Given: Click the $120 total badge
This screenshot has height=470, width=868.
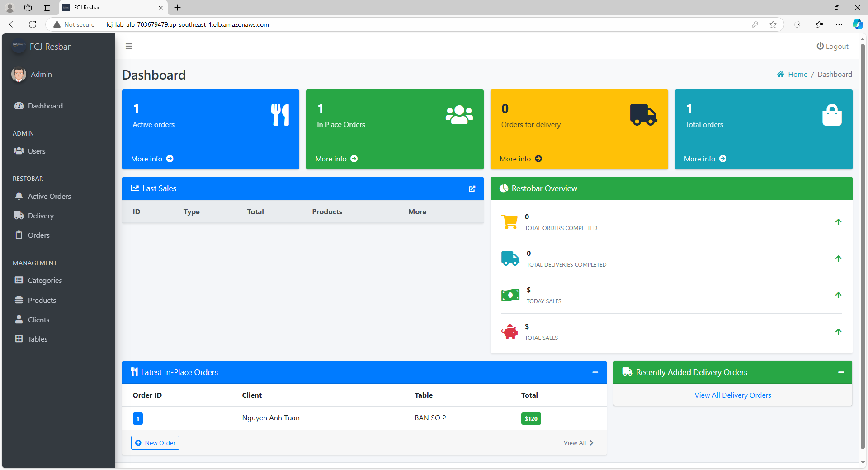Looking at the screenshot, I should (531, 418).
